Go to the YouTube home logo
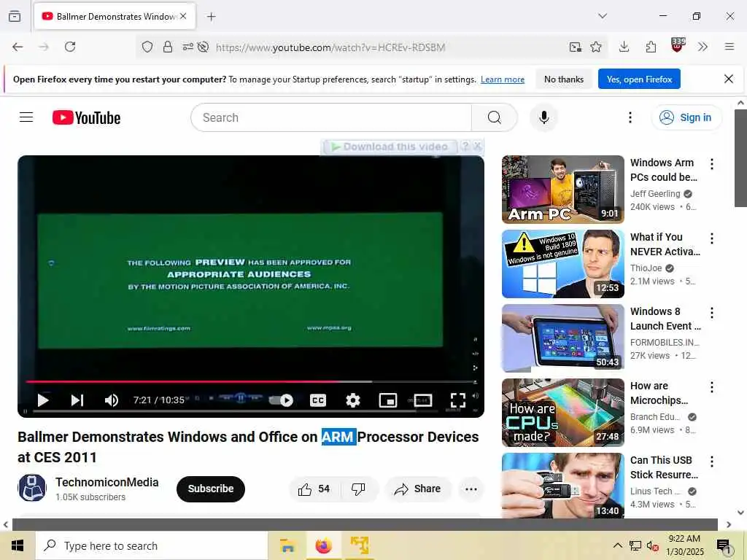The image size is (747, 560). click(x=86, y=117)
